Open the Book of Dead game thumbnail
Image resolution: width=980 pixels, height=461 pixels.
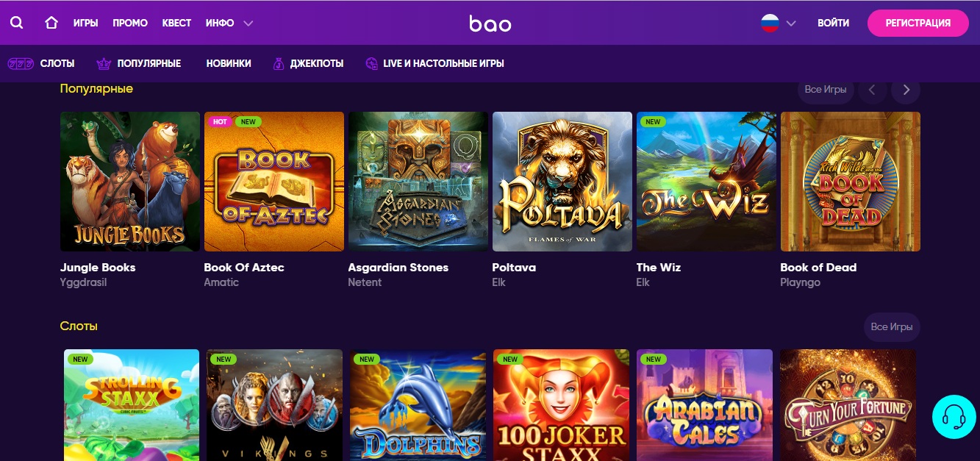(x=850, y=182)
